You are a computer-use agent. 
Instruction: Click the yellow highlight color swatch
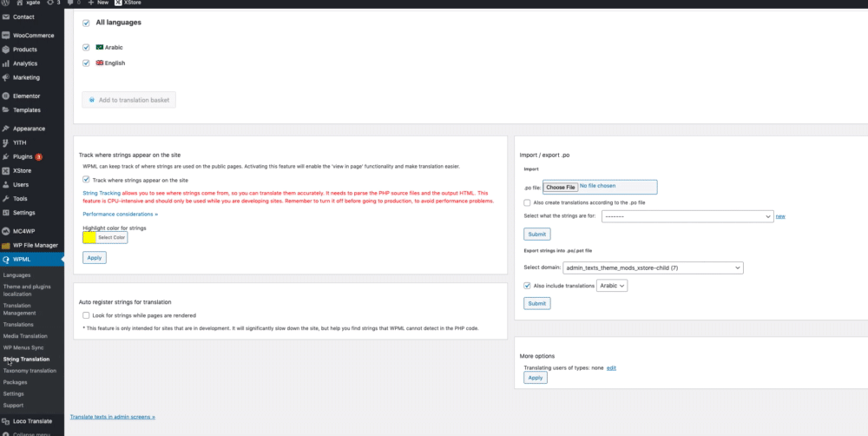89,237
